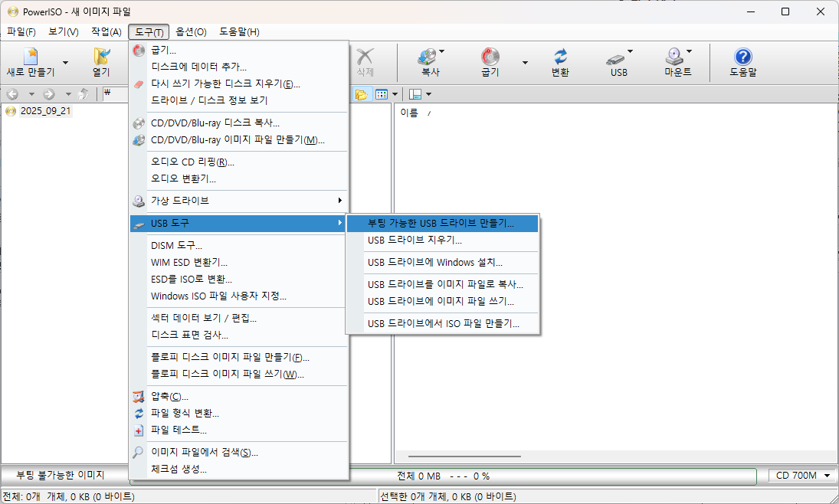The width and height of the screenshot is (839, 504).
Task: Select USB 드라이브에 Windows 설치...
Action: [x=442, y=263]
